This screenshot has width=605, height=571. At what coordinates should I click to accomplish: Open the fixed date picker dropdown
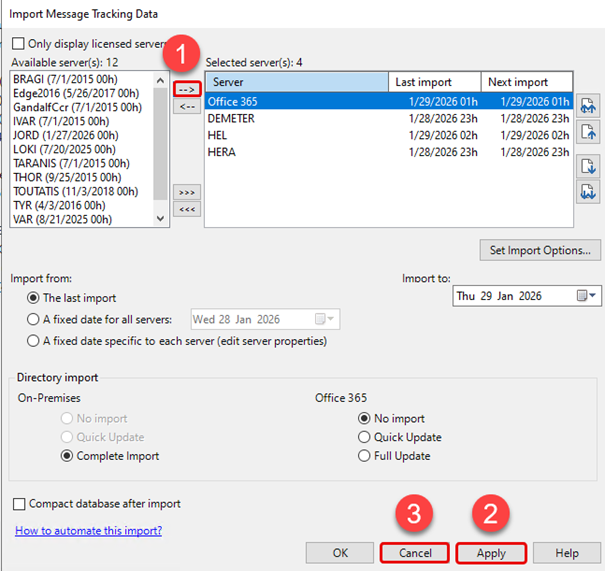(x=324, y=319)
